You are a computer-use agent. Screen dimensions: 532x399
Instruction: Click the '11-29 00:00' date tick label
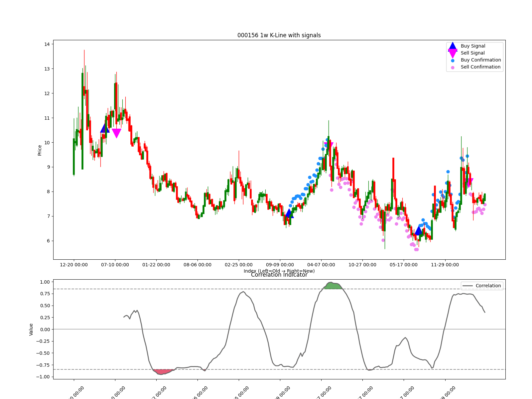(445, 265)
